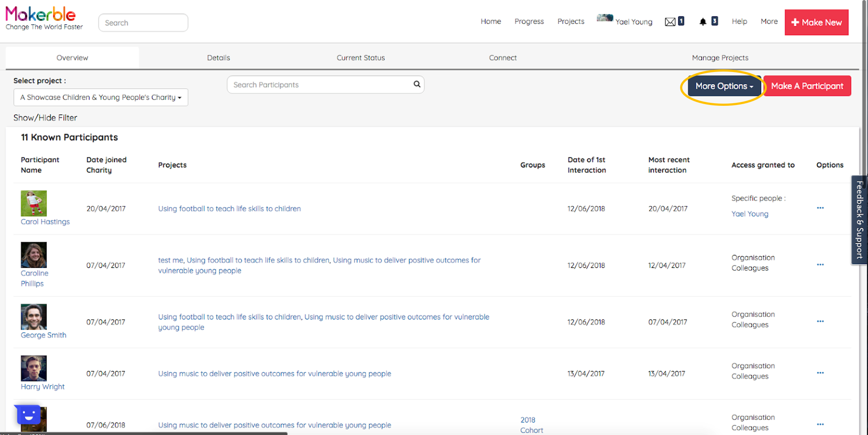Open George Smith participant link

point(43,335)
